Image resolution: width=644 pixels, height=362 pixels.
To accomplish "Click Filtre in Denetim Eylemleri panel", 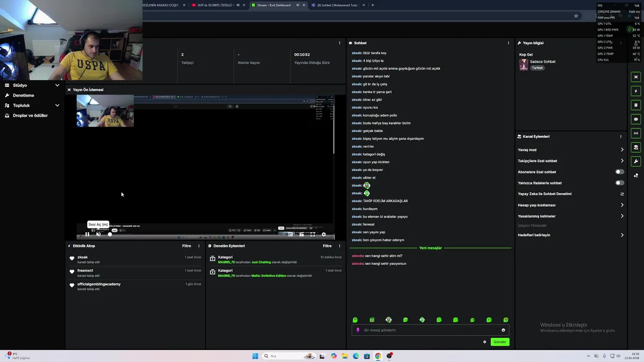I will click(x=327, y=246).
